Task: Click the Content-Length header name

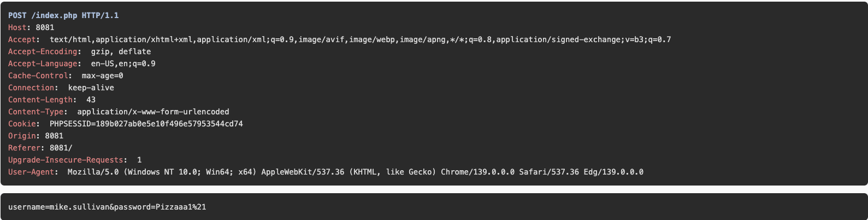Action: tap(40, 100)
